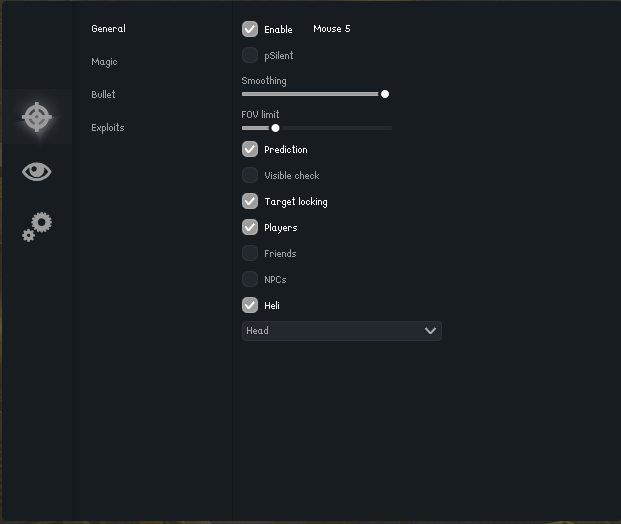Open the crosshair aim section

tap(37, 117)
